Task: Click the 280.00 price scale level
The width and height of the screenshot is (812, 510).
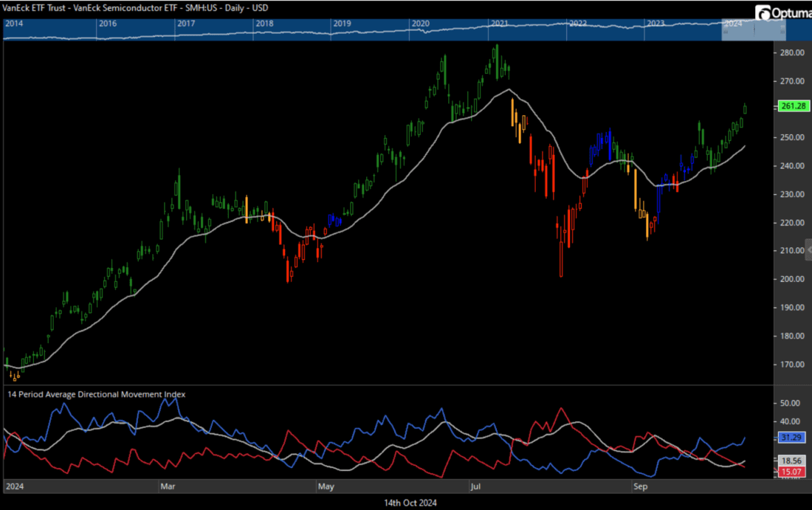Action: (x=791, y=53)
